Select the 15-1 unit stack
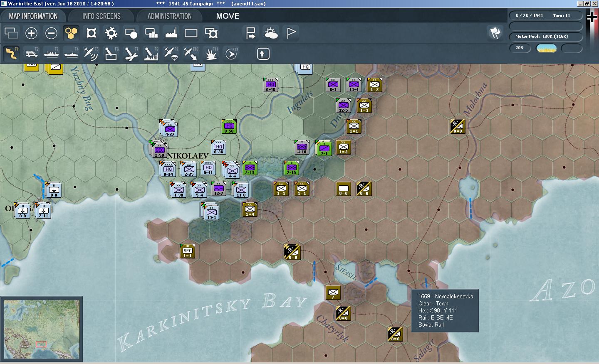The image size is (599, 364). (x=210, y=212)
